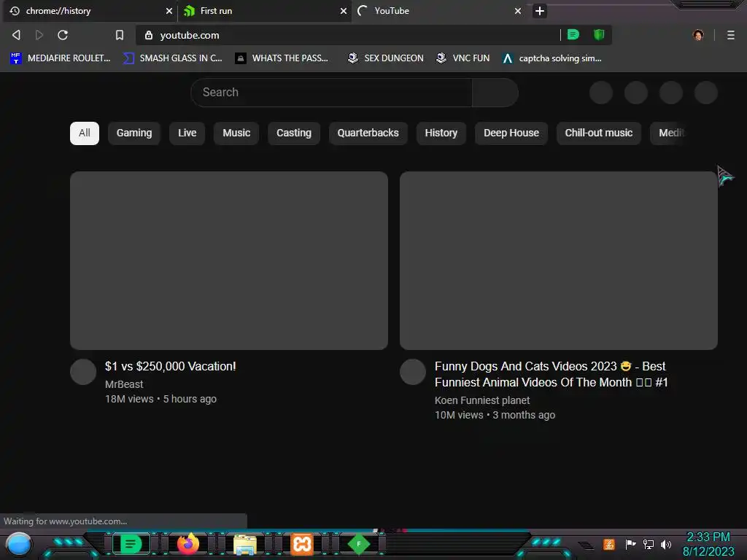This screenshot has height=560, width=747.
Task: Open captcha solving sim... bookmark
Action: click(x=552, y=58)
